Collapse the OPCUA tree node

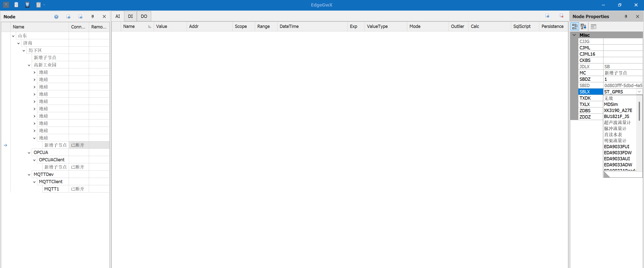click(x=29, y=152)
